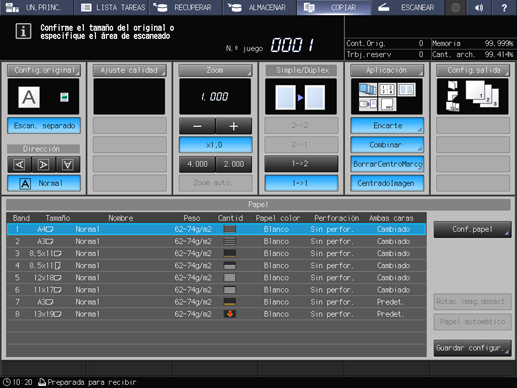Open Conf.papel settings
Screen dimensions: 517x388
[x=472, y=229]
